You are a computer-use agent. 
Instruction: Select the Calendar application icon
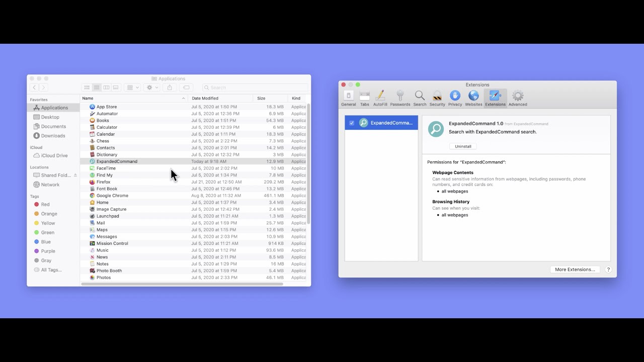92,134
